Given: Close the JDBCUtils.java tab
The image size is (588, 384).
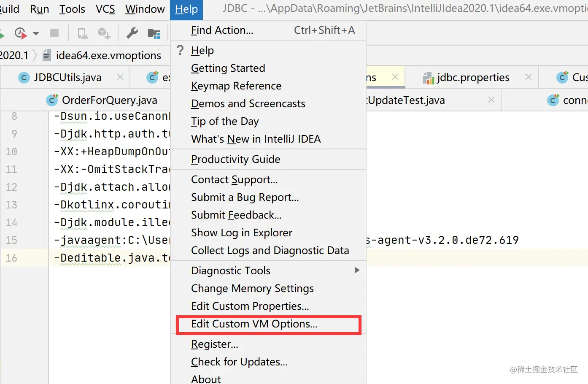Looking at the screenshot, I should coord(120,77).
